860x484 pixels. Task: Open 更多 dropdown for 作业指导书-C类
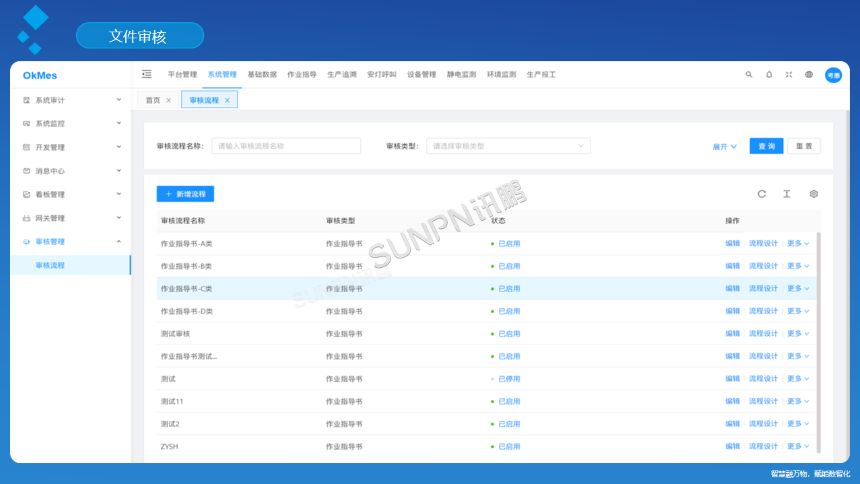pyautogui.click(x=798, y=288)
